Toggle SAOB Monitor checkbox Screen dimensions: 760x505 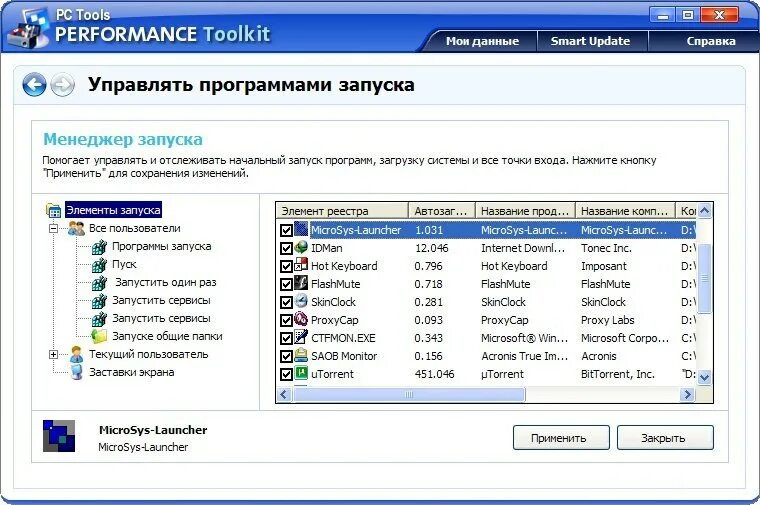pyautogui.click(x=286, y=356)
